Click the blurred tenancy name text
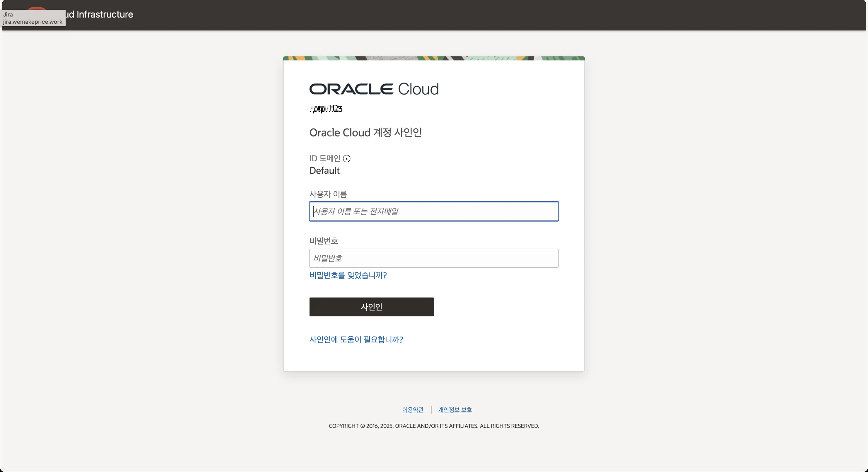The image size is (868, 472). point(326,108)
